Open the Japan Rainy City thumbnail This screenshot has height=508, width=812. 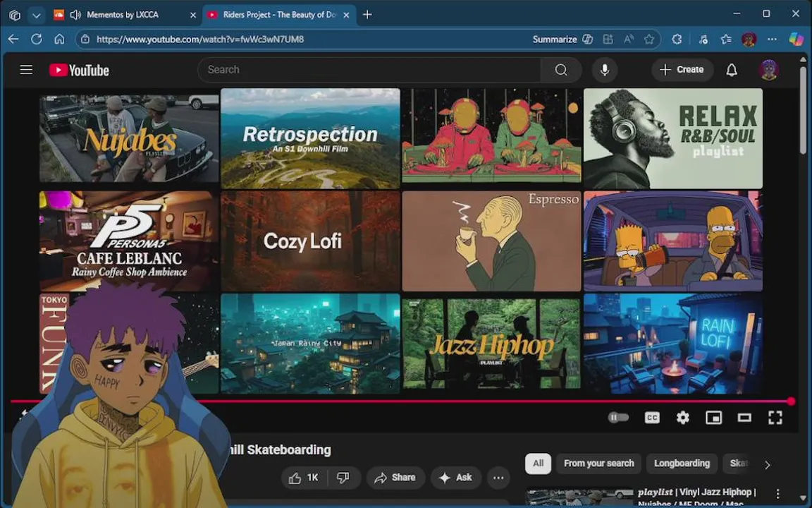(310, 343)
